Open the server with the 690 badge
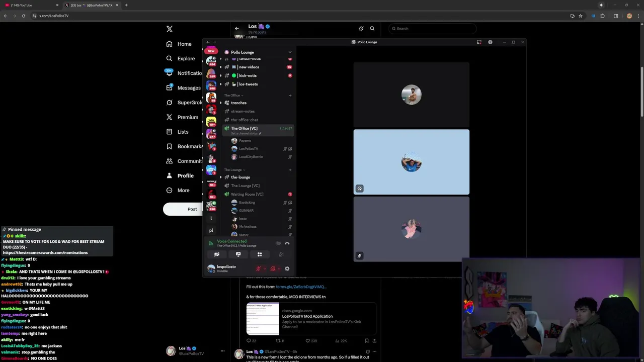Image resolution: width=644 pixels, height=362 pixels. [x=211, y=86]
